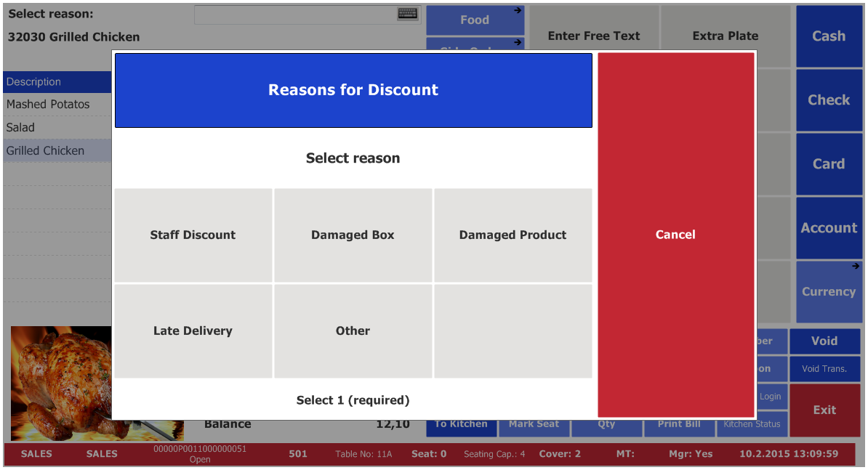868x470 pixels.
Task: Choose Card payment
Action: pos(829,163)
